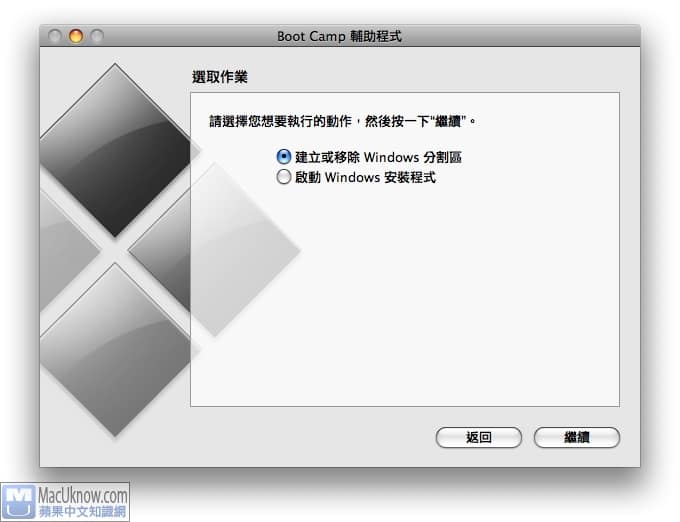Click the gray zoom button in title bar
The height and width of the screenshot is (522, 680).
(x=97, y=36)
